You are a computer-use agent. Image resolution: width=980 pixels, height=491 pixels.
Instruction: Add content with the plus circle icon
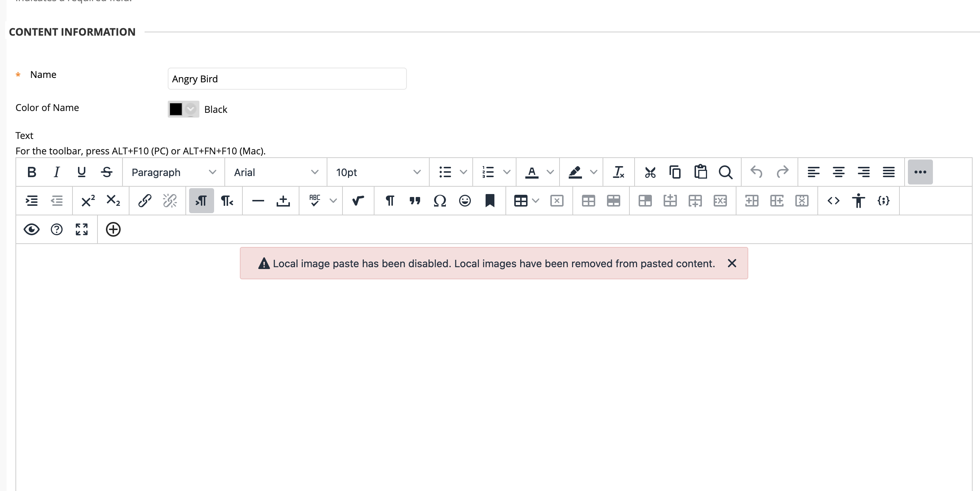click(113, 230)
